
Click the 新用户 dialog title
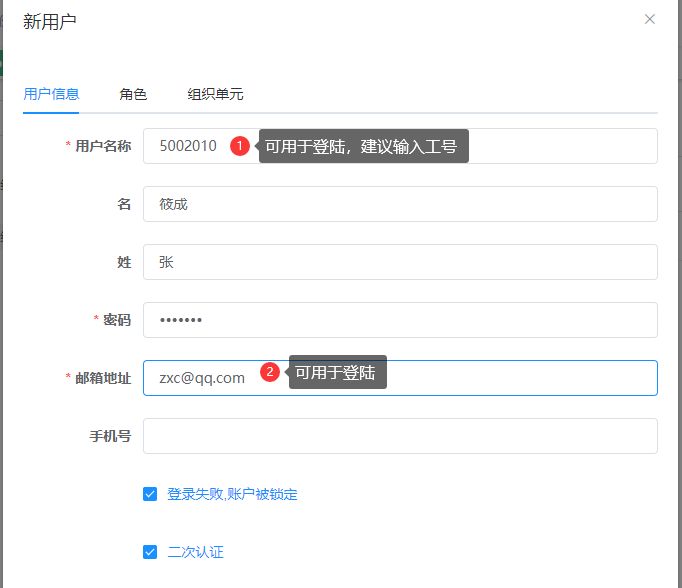(x=50, y=21)
